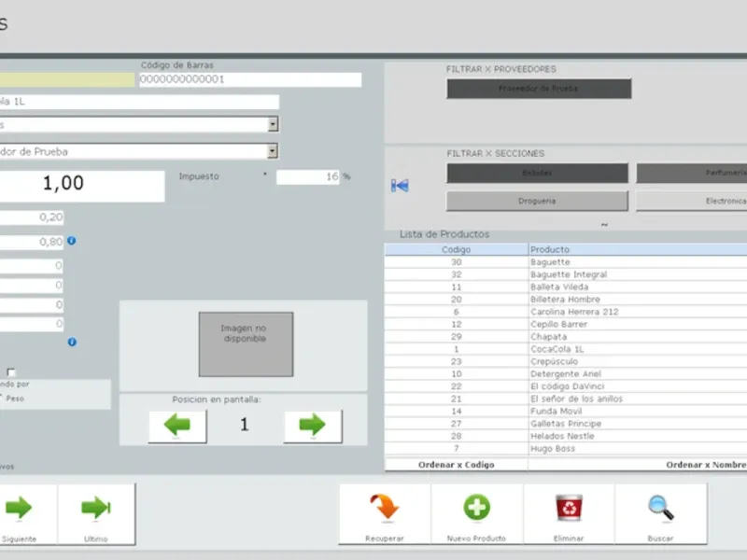The image size is (747, 560).
Task: Click the price field showing 1,00
Action: pos(82,186)
